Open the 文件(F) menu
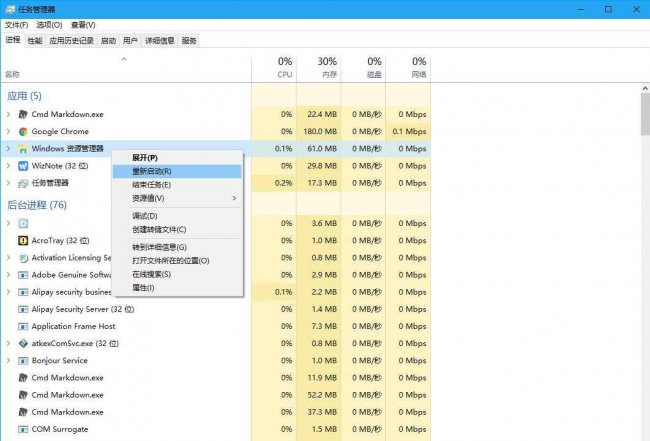Screen dimensions: 650x441 (17, 25)
